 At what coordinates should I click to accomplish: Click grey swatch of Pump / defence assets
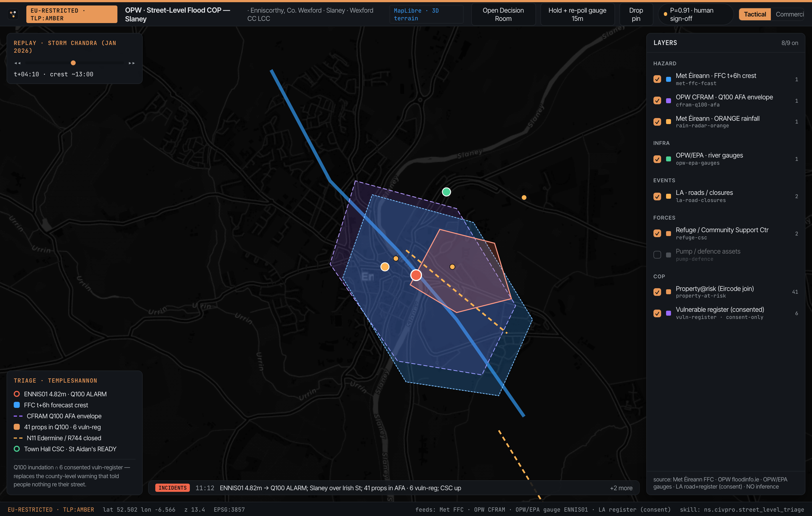pos(668,255)
